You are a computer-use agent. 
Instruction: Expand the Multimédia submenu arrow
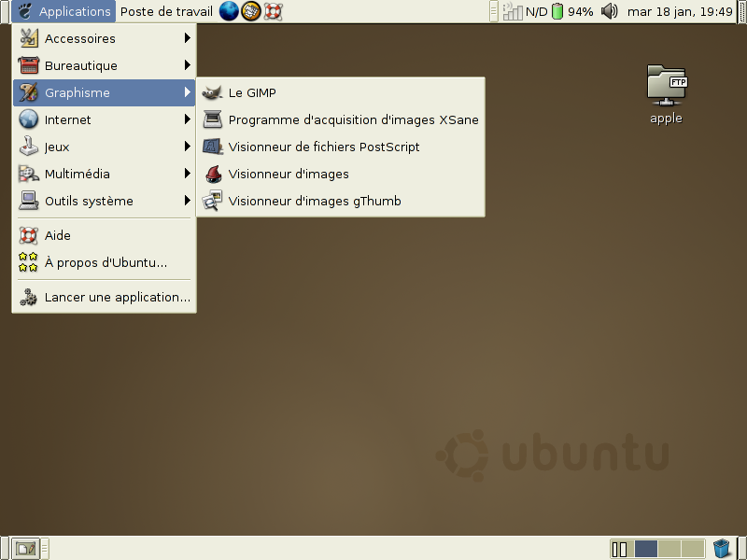coord(188,174)
